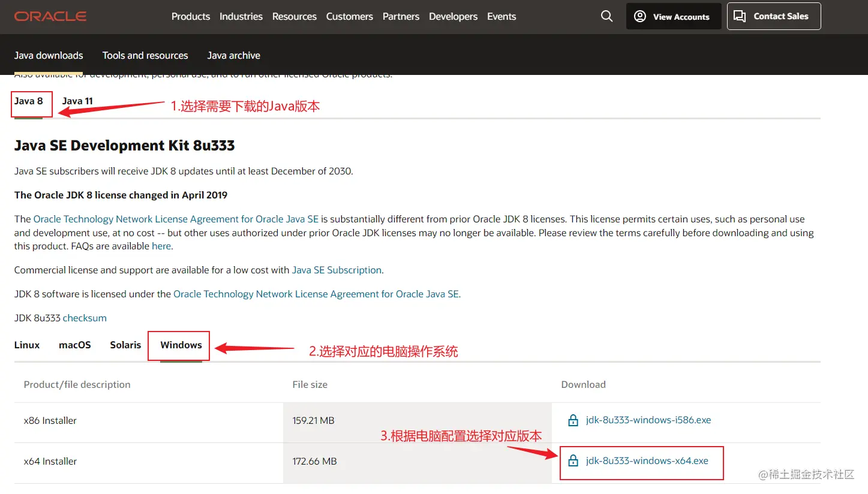Click the 'Download' column header
This screenshot has height=494, width=868.
click(x=584, y=384)
